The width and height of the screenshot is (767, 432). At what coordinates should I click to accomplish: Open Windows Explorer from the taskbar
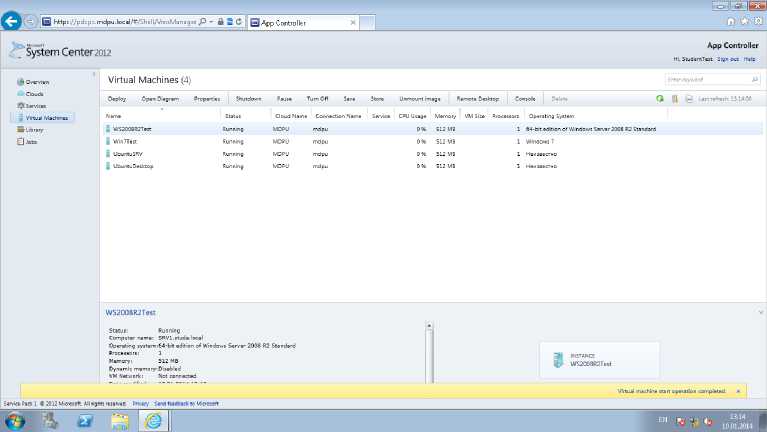119,421
